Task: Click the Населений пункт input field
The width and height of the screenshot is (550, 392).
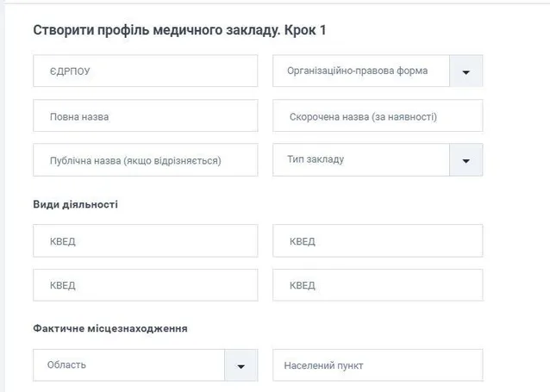Action: [377, 365]
